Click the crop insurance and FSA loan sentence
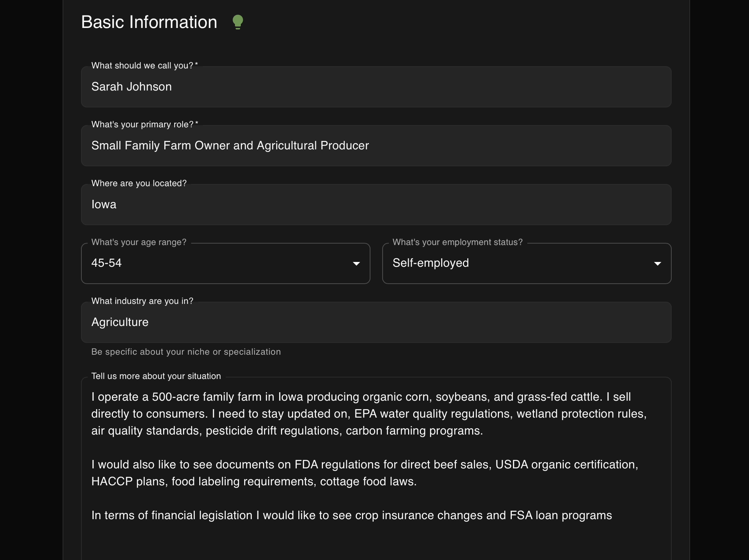Image resolution: width=749 pixels, height=560 pixels. coord(352,515)
